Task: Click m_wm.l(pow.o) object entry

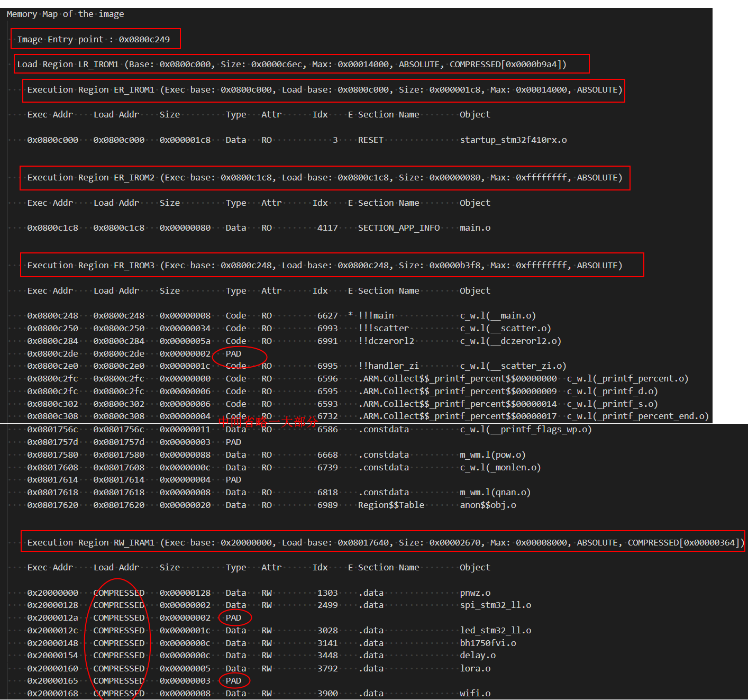Action: (492, 455)
